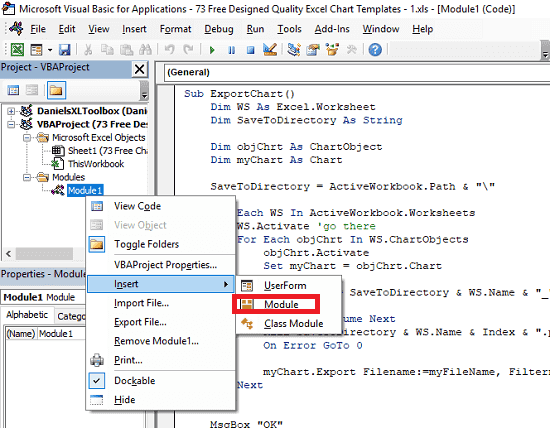The image size is (550, 428).
Task: Choose Import File... from the context menu
Action: (x=161, y=303)
